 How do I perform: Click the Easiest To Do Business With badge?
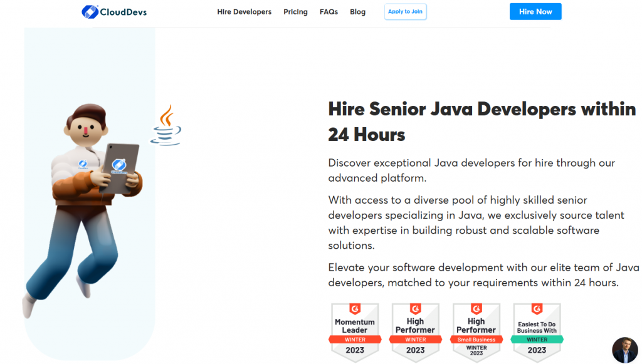[537, 332]
